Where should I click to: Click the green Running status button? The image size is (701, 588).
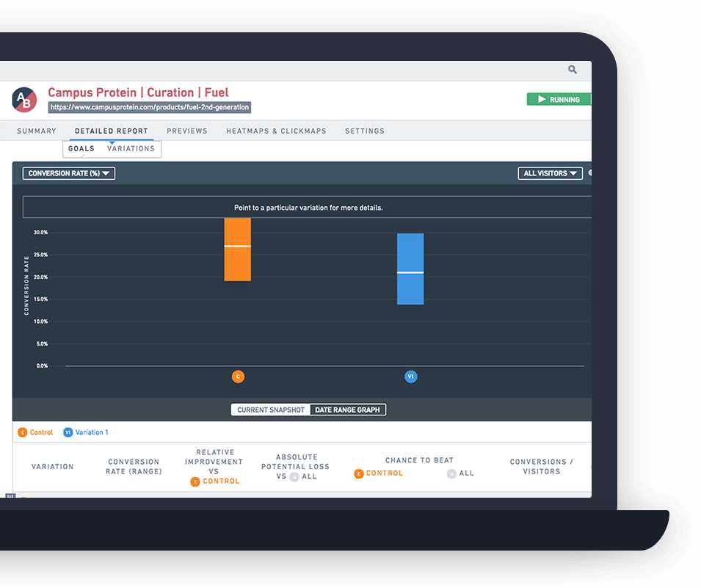(559, 99)
